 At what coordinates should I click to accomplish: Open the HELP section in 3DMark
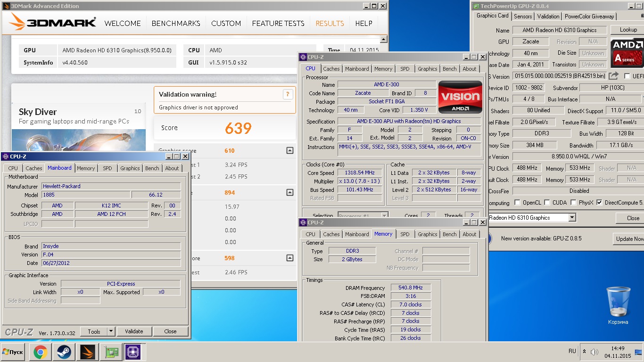point(363,23)
